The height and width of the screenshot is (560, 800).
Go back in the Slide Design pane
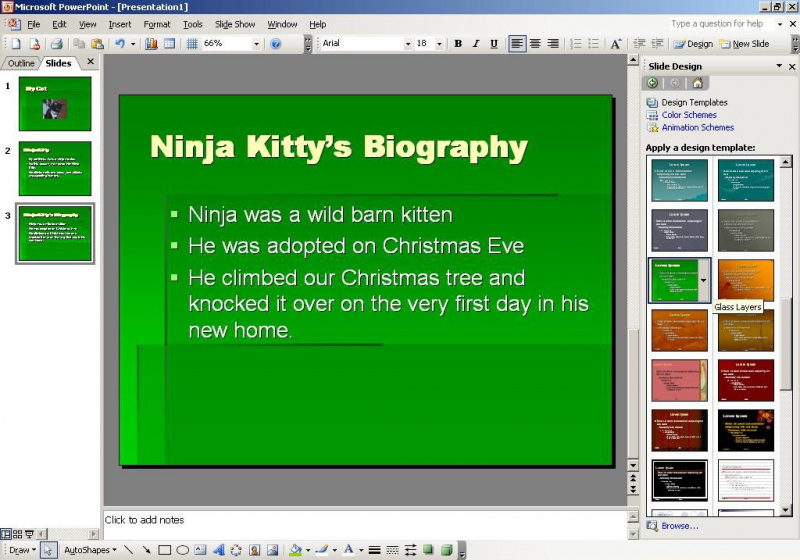click(x=652, y=83)
